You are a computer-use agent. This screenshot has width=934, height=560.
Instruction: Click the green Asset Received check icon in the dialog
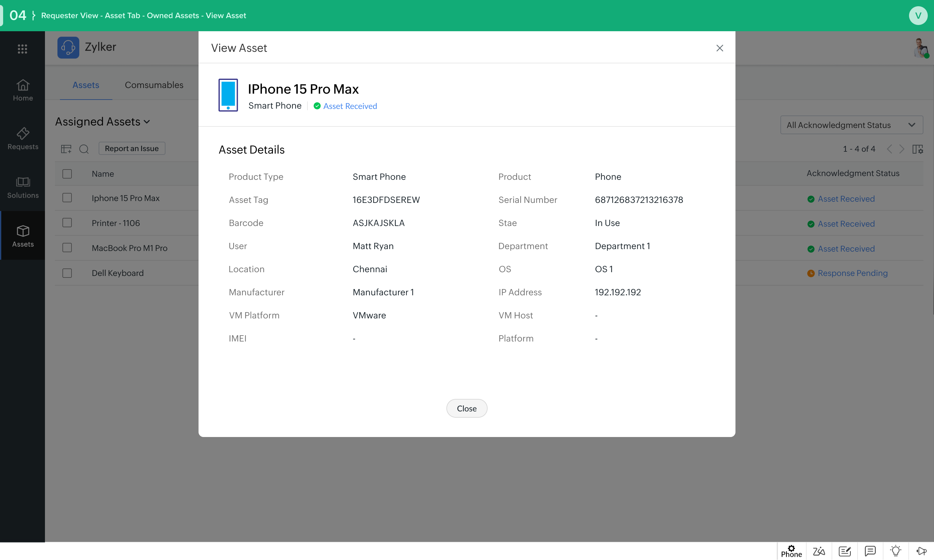pyautogui.click(x=317, y=106)
